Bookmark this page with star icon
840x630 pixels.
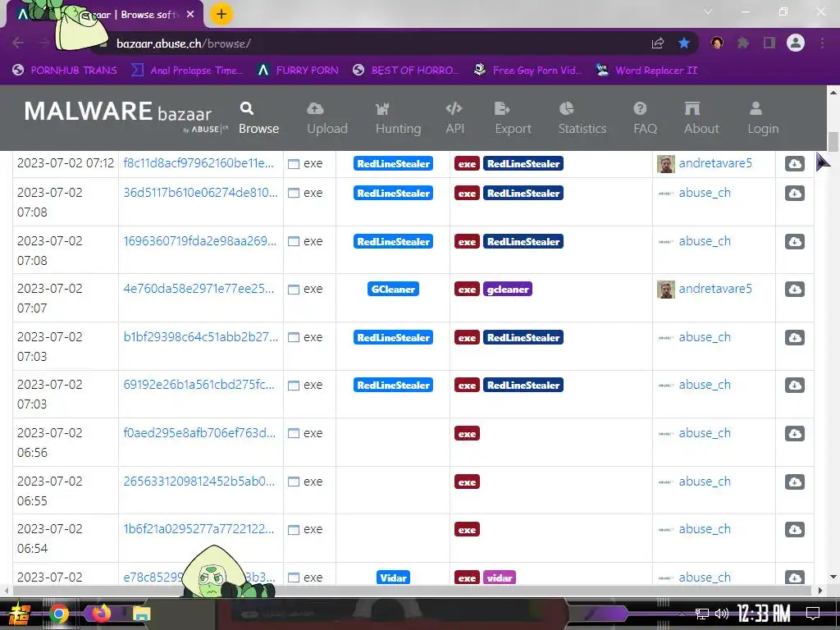point(684,43)
